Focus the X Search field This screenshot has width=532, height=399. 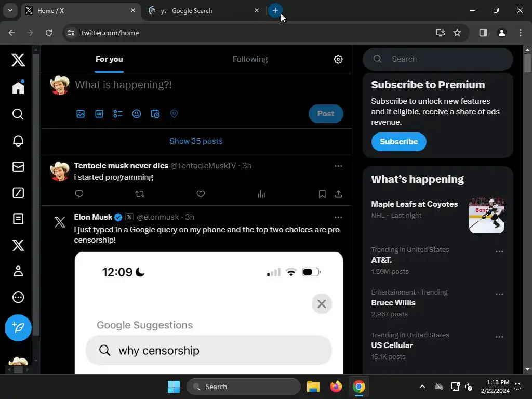coord(437,59)
